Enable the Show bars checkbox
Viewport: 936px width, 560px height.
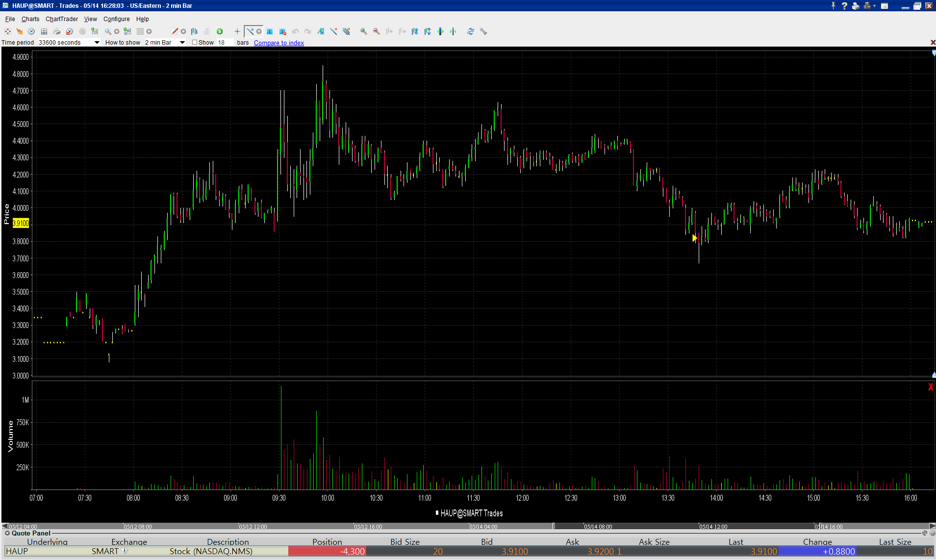[x=195, y=43]
